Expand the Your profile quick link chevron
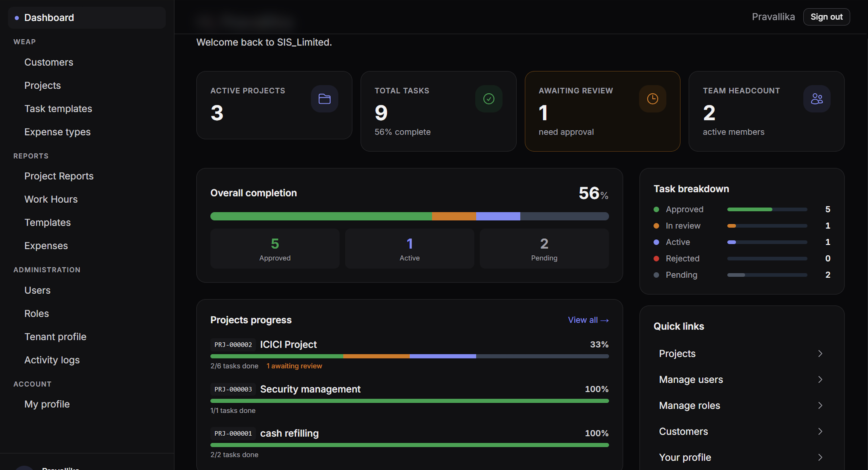 tap(820, 458)
